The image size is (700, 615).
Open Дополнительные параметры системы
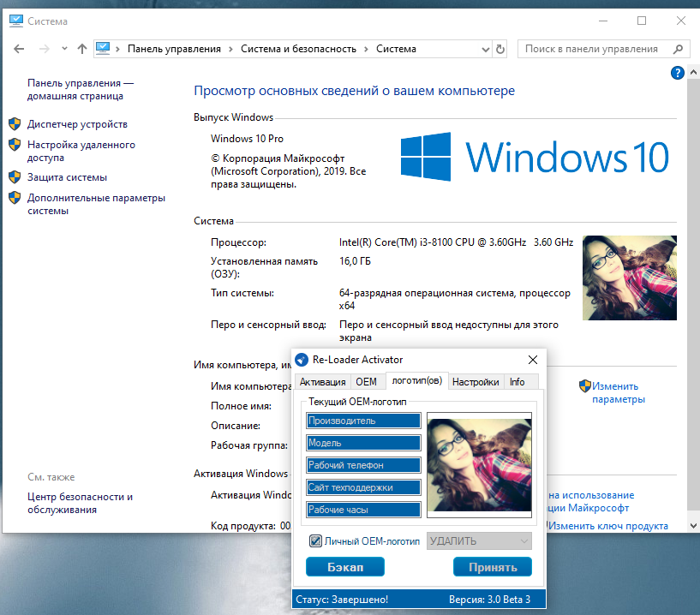(96, 204)
